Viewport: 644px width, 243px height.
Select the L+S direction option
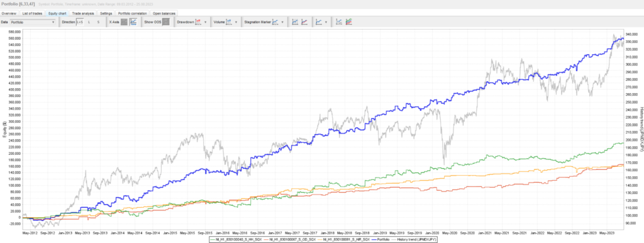point(80,22)
